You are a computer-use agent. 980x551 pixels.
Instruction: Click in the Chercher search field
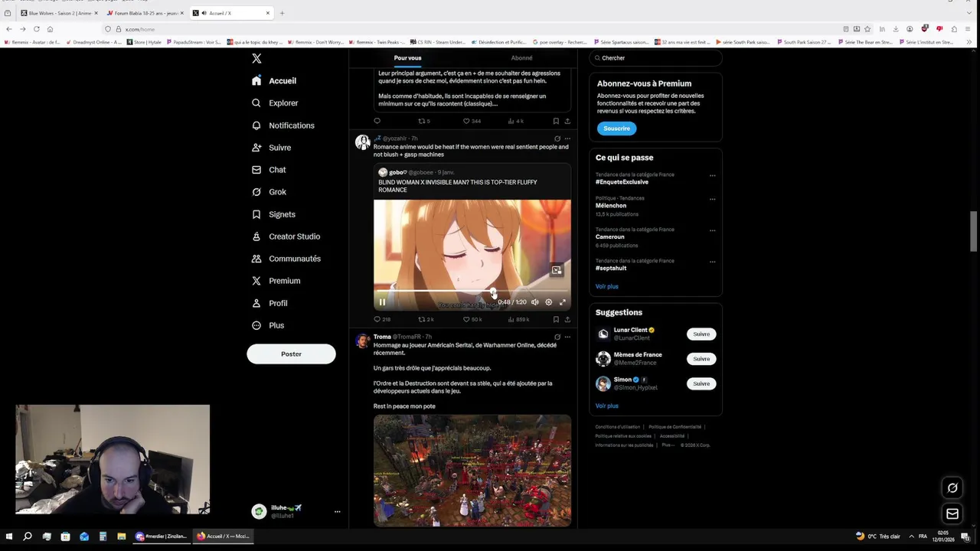pyautogui.click(x=655, y=58)
